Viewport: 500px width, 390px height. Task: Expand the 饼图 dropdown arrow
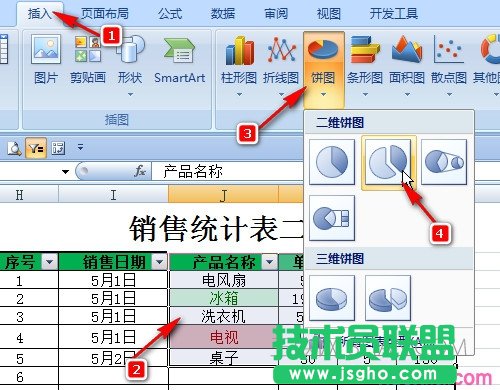pyautogui.click(x=323, y=95)
